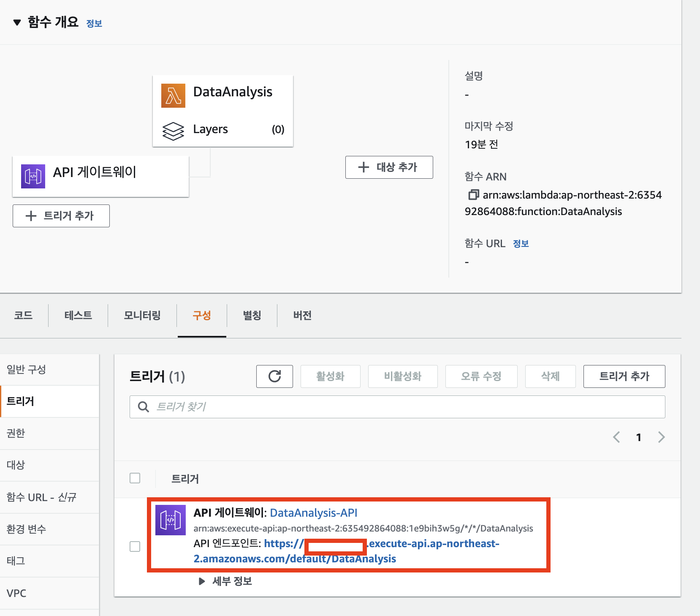
Task: Open the 정보 link next to 함수 개요
Action: [94, 23]
